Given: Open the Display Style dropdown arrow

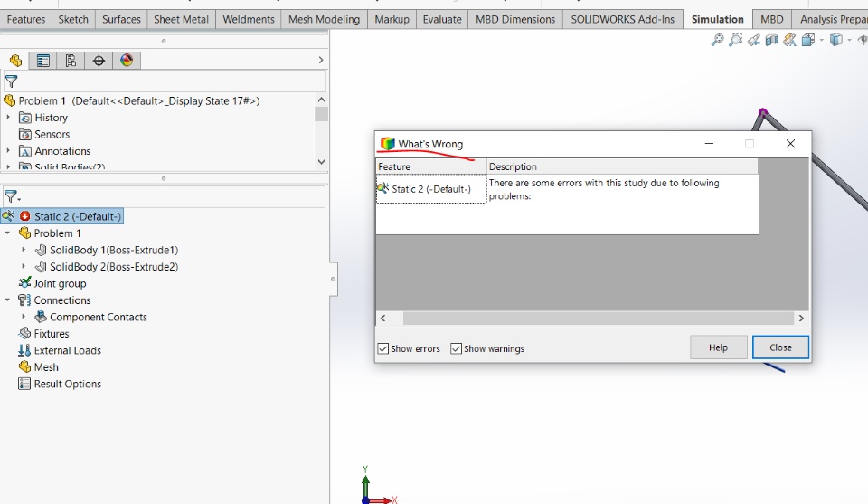Looking at the screenshot, I should [849, 40].
